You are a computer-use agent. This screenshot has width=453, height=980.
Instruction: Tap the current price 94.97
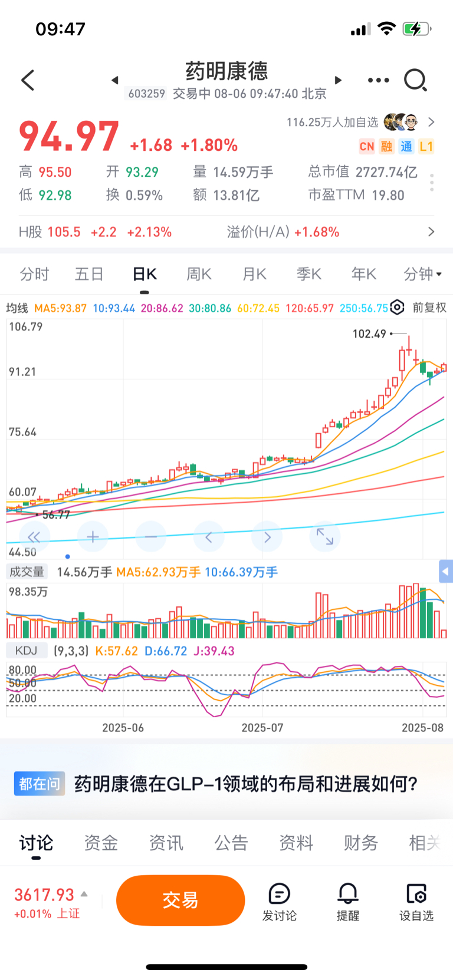(69, 137)
